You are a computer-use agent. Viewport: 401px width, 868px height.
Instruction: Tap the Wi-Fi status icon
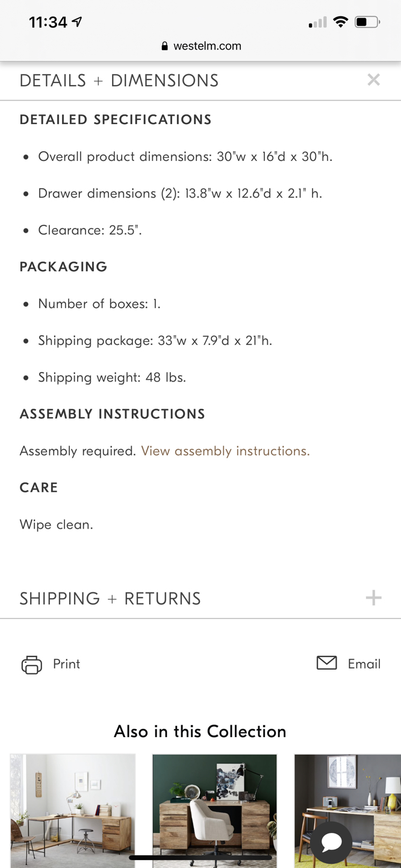point(340,22)
